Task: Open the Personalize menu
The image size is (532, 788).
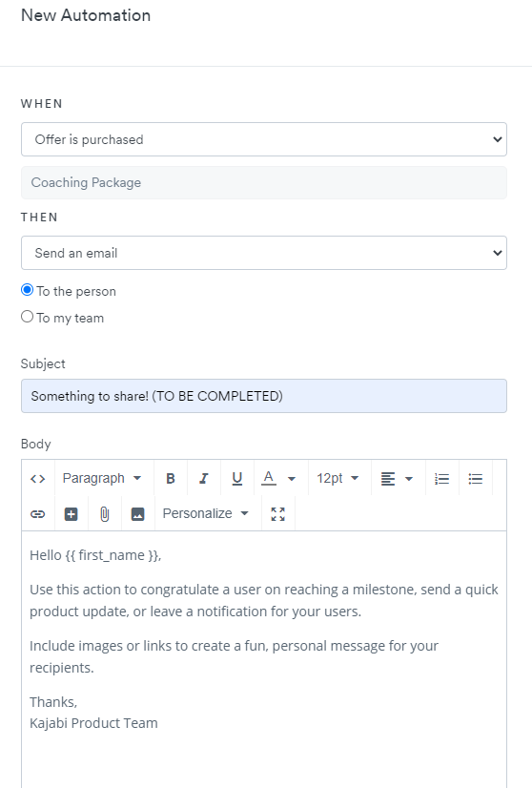Action: [206, 513]
